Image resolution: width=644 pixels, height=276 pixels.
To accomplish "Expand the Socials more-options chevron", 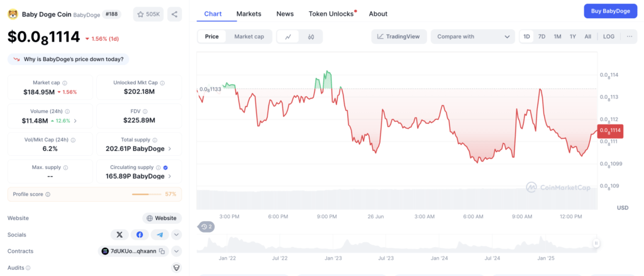I will (x=177, y=235).
